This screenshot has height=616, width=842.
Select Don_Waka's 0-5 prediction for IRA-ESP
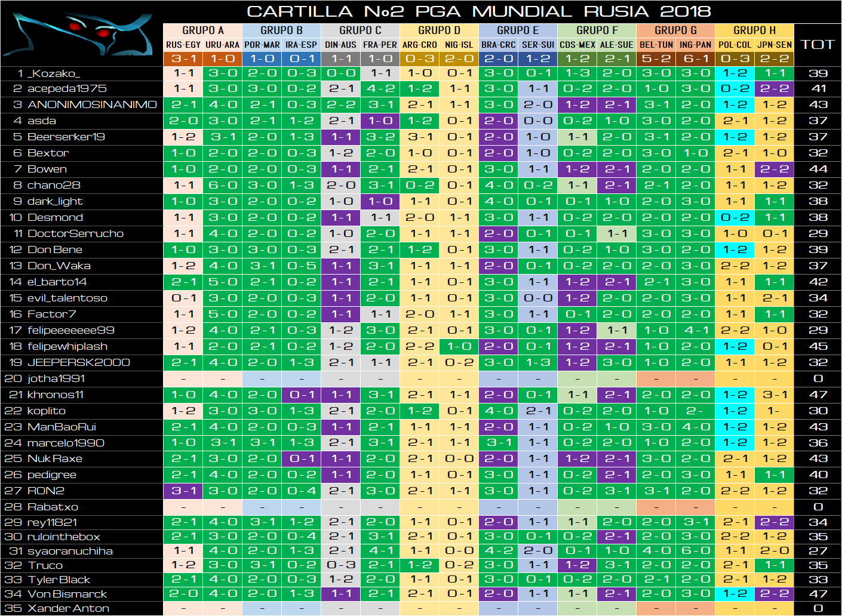302,266
